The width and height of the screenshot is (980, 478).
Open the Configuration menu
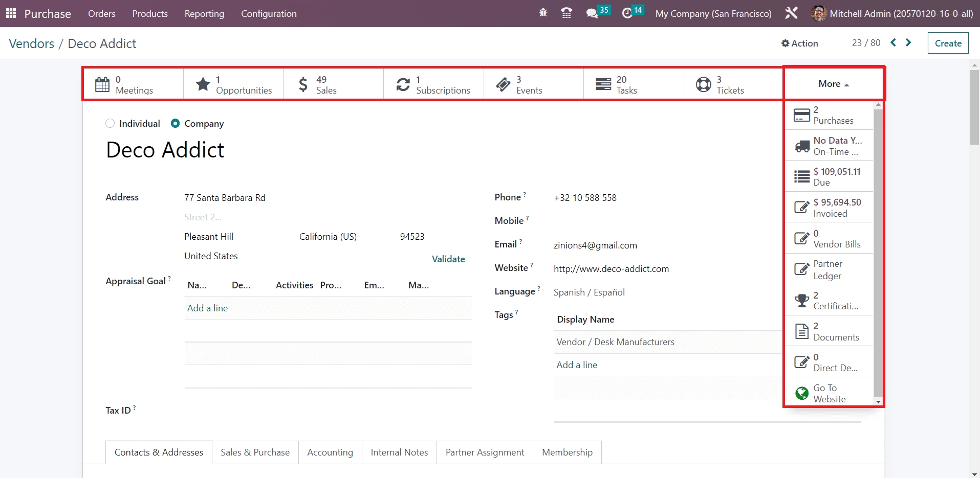click(269, 14)
